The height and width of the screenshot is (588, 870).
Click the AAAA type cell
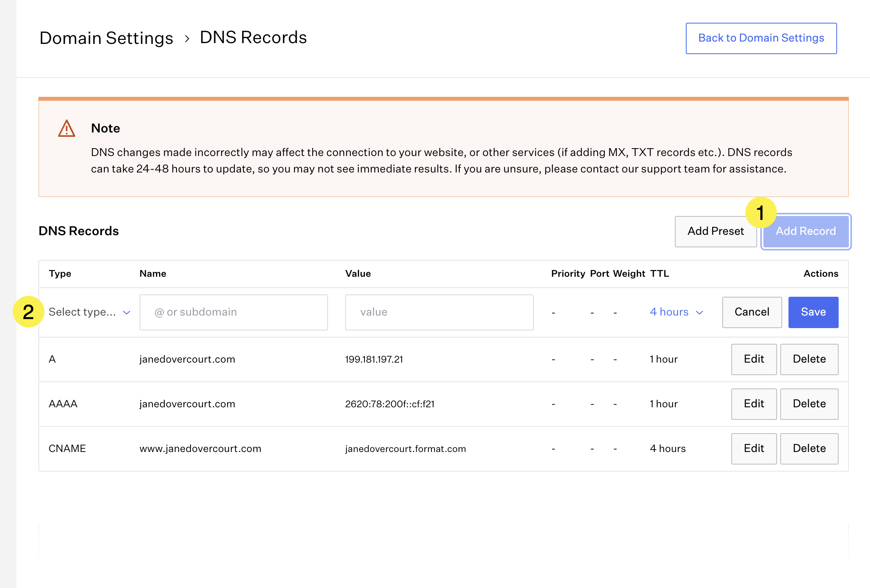[63, 404]
